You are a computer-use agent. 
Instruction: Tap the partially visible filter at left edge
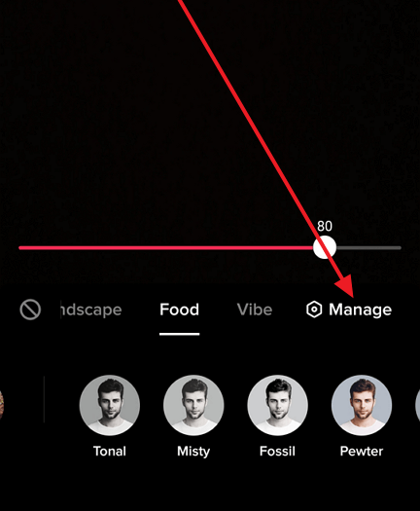[x=2, y=405]
